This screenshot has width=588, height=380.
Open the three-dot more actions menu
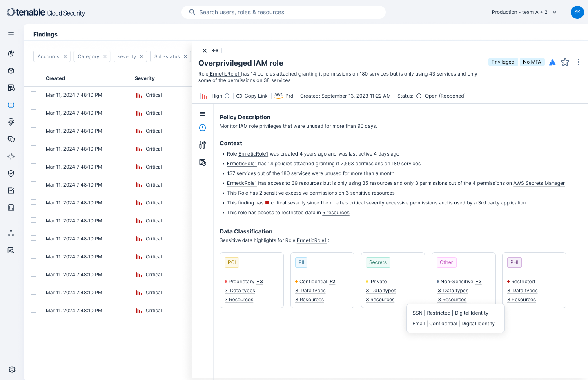tap(578, 62)
